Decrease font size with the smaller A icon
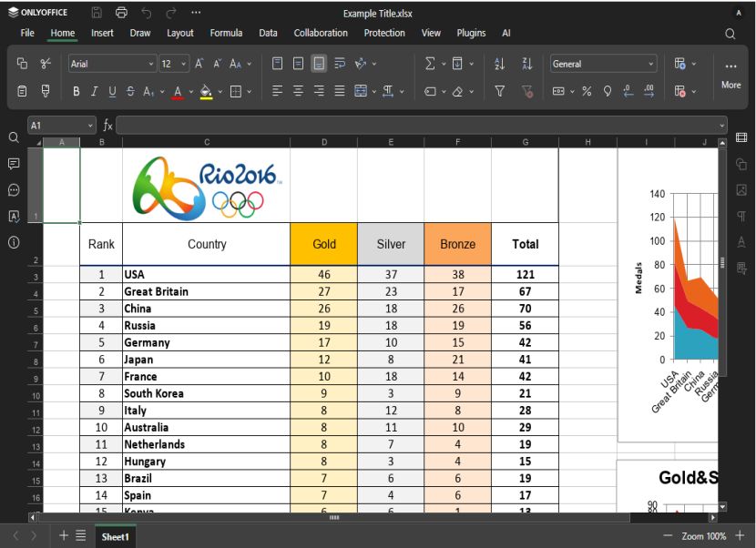 (218, 64)
